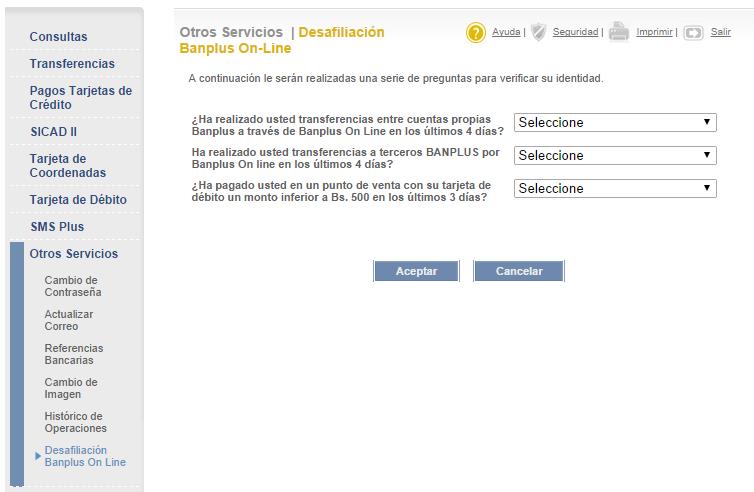Click the blue arrow beside Desafiliación Banplus On Line
This screenshot has height=492, width=754.
pos(38,456)
